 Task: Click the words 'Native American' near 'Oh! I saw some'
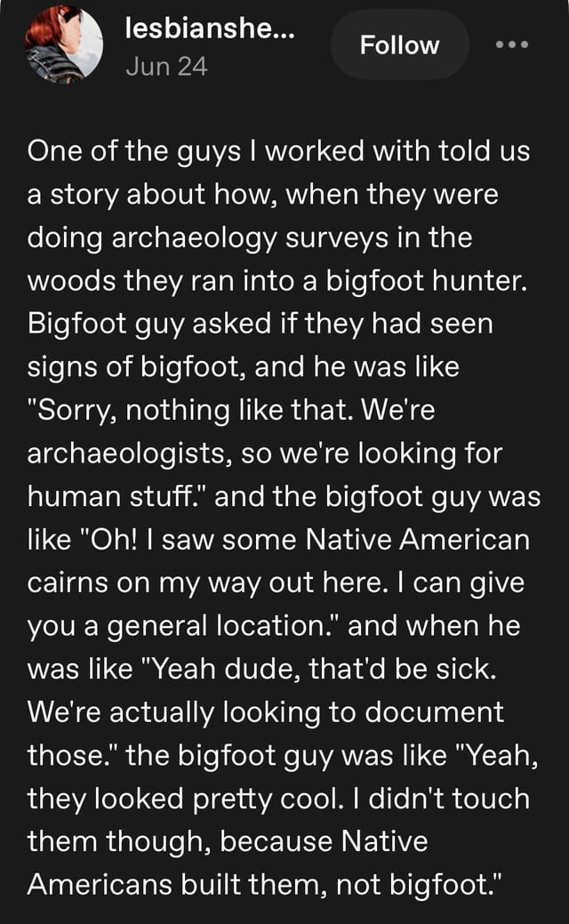418,539
